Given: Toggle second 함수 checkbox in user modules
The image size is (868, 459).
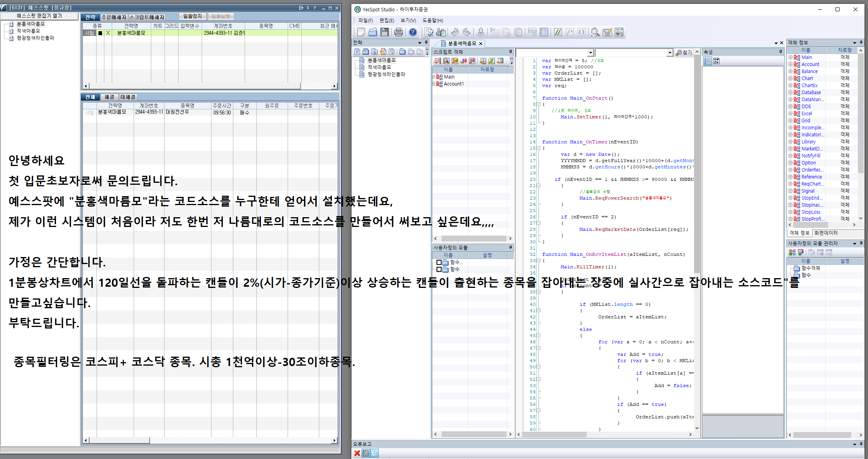Looking at the screenshot, I should [x=439, y=269].
